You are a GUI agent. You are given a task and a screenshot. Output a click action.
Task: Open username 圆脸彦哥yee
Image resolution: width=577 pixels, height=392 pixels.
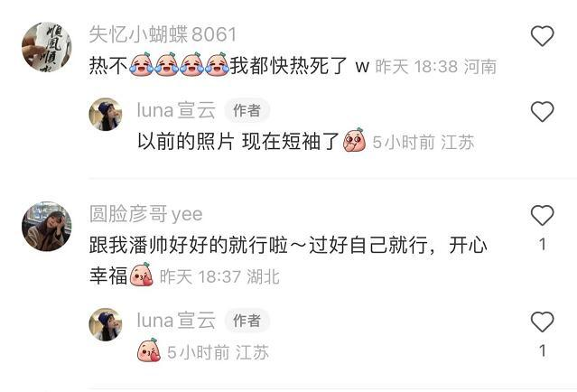(x=145, y=214)
